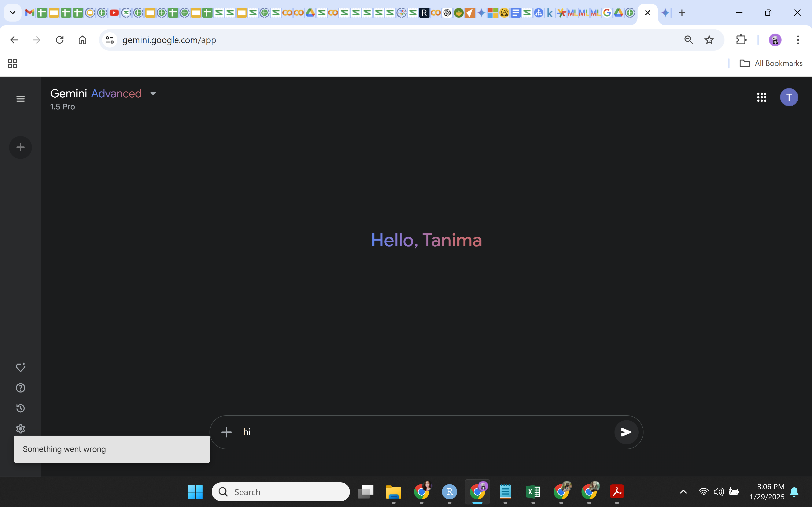Viewport: 812px width, 507px height.
Task: Open the Gem manager diamond icon
Action: 21,367
